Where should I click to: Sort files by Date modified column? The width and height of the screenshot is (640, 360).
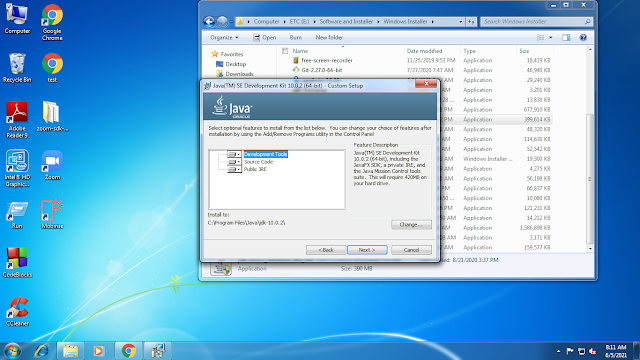coord(424,51)
